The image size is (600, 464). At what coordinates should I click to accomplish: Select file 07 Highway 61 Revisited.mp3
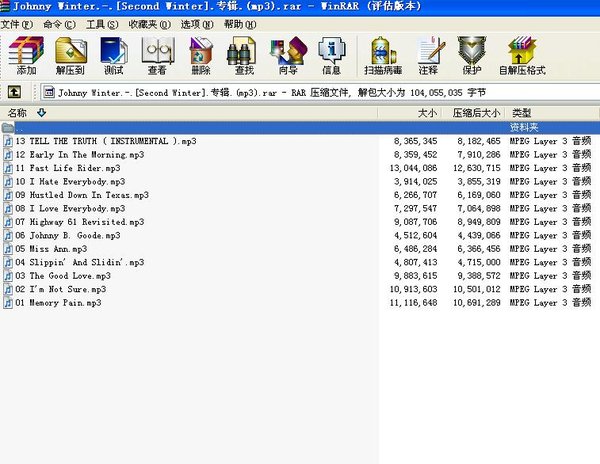tap(80, 222)
